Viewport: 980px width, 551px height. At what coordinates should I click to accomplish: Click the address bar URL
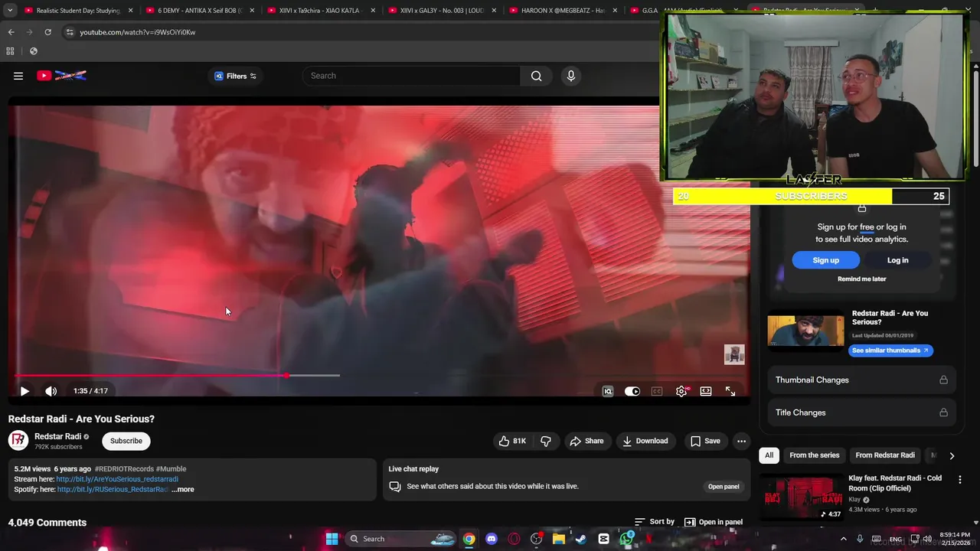[x=138, y=32]
